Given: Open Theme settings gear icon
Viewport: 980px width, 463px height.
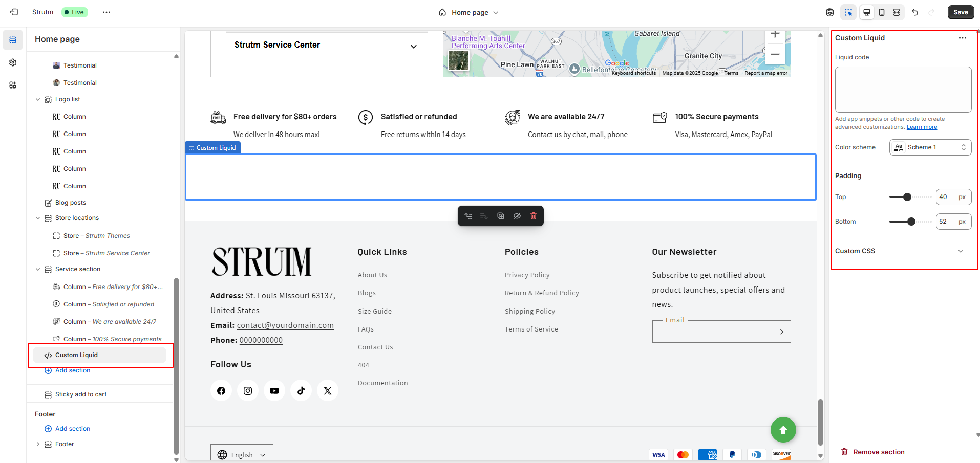Looking at the screenshot, I should point(13,62).
